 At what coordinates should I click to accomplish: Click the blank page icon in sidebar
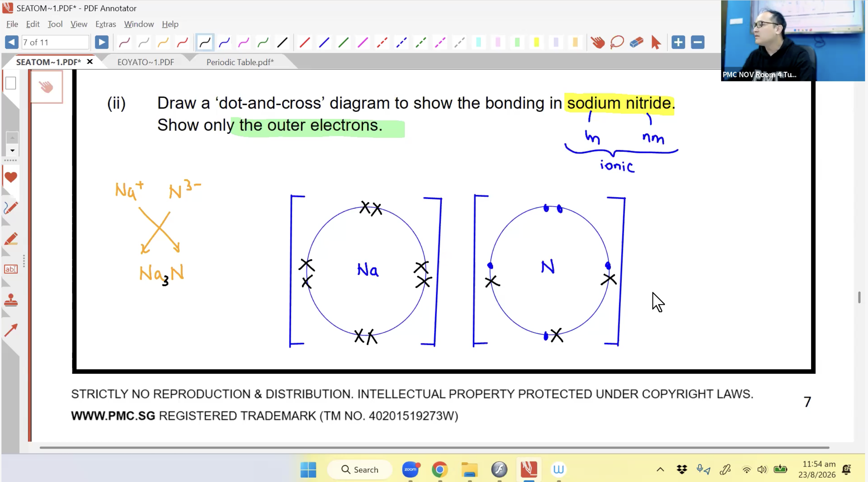[x=11, y=83]
